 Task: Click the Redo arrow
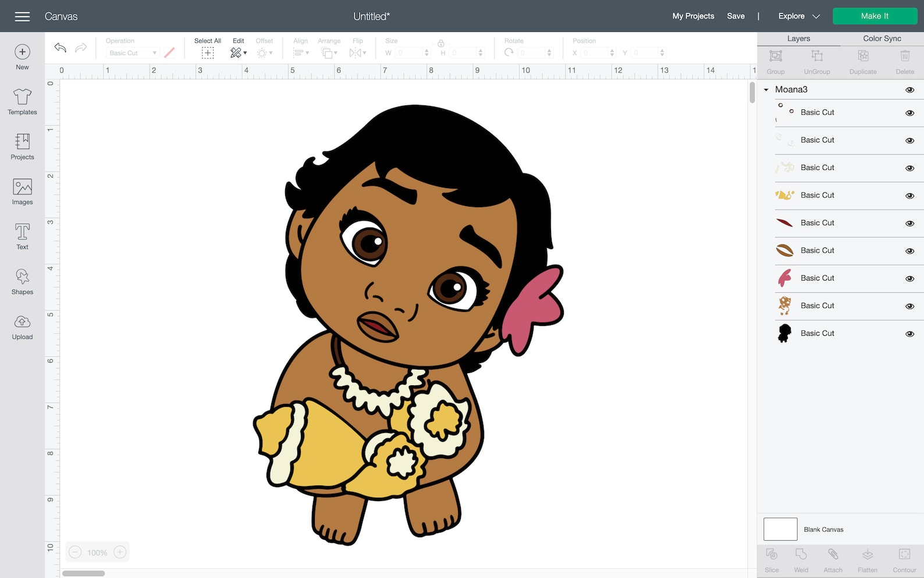click(x=81, y=48)
